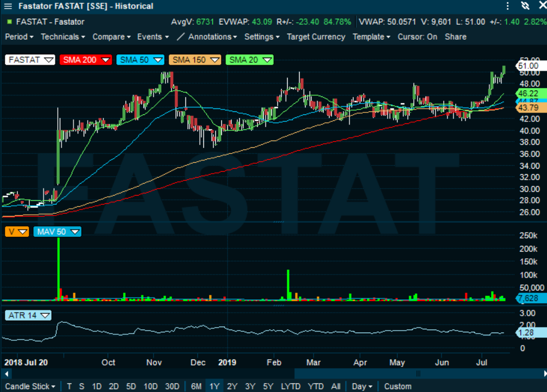The height and width of the screenshot is (392, 547).
Task: Click the 2019 label on the time axis
Action: click(227, 362)
